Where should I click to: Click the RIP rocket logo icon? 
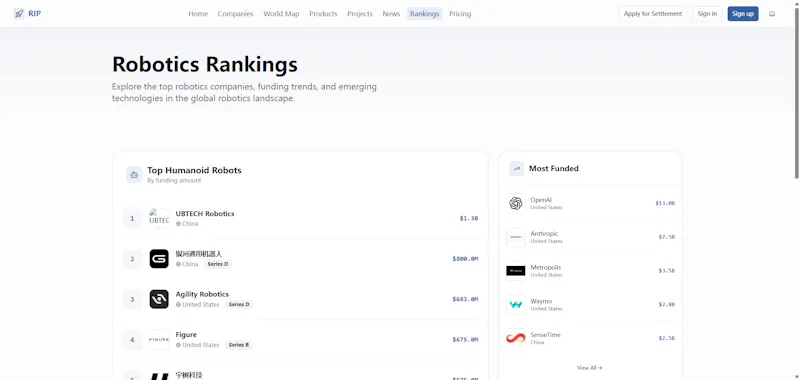(19, 14)
